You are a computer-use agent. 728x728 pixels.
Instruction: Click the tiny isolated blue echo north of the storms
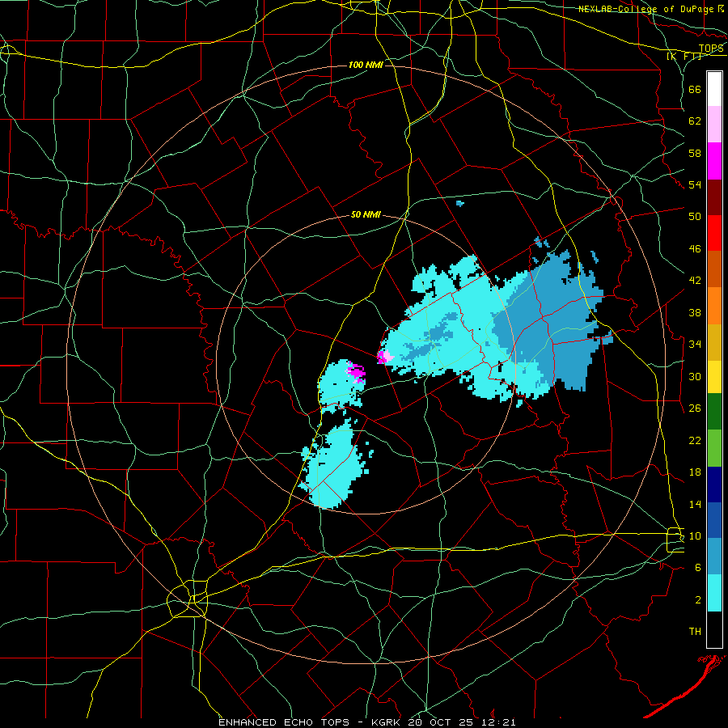coord(459,203)
